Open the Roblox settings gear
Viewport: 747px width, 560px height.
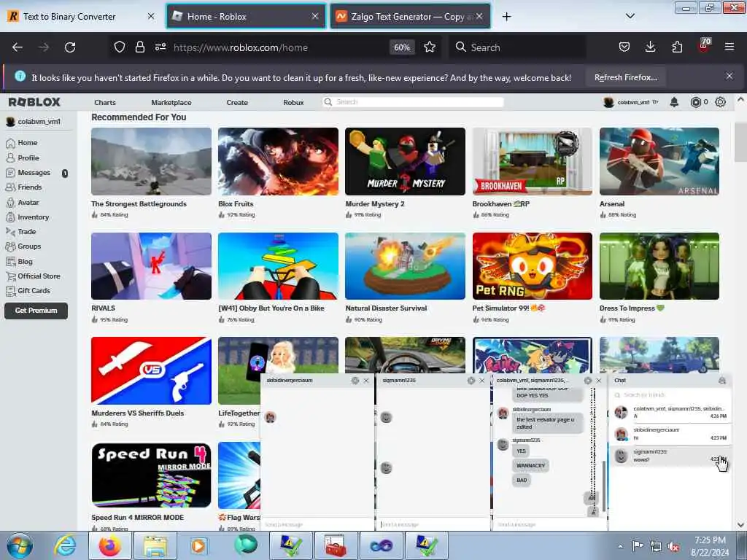click(720, 102)
